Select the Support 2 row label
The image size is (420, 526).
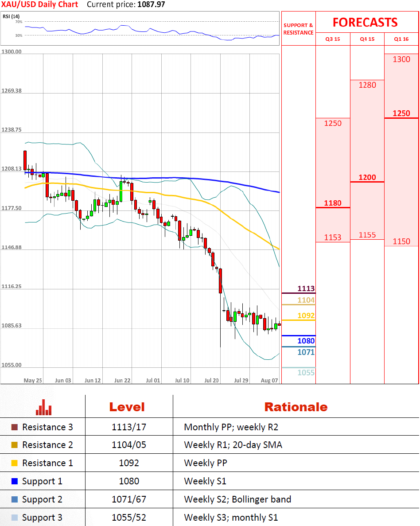42,499
